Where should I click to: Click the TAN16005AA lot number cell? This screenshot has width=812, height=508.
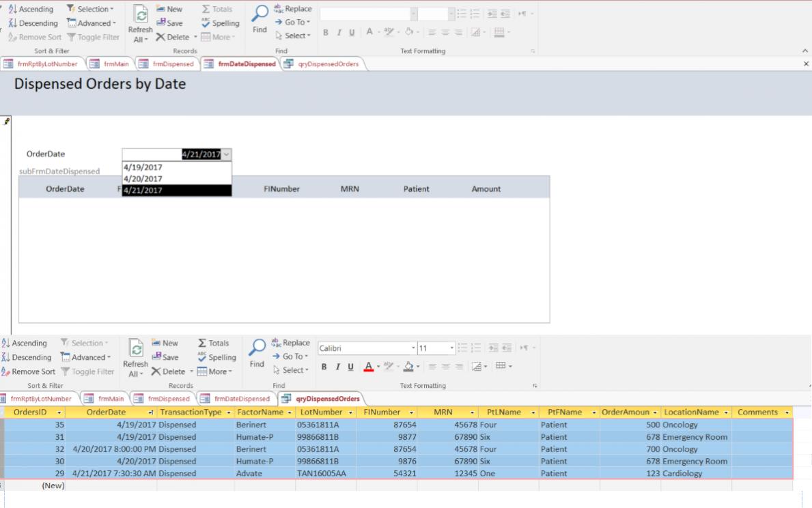coord(326,473)
